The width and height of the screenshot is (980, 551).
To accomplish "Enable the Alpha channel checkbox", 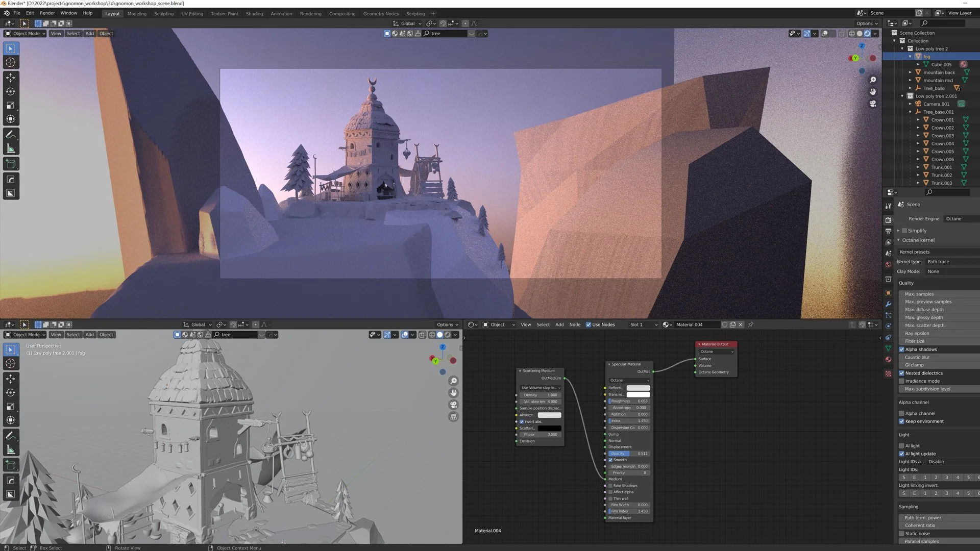I will [x=902, y=413].
